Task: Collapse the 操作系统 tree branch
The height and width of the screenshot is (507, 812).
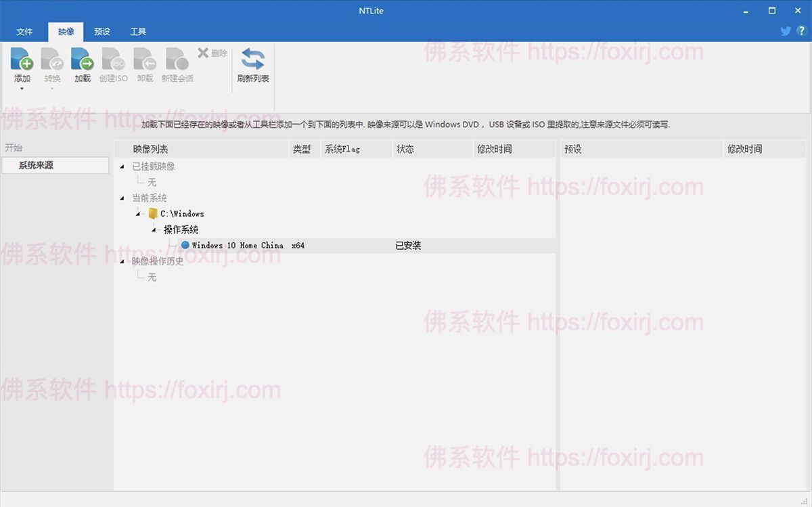Action: [154, 229]
